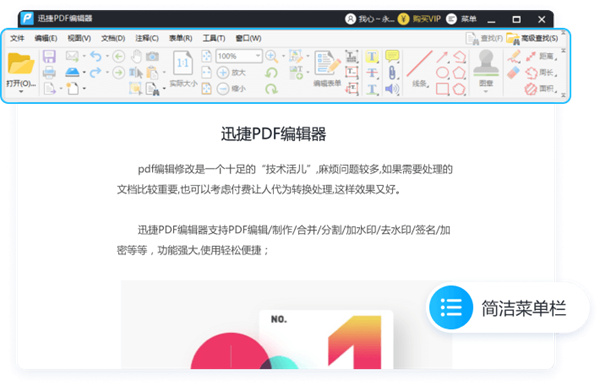Expand the undo history dropdown arrow
The image size is (600, 386).
coord(107,56)
